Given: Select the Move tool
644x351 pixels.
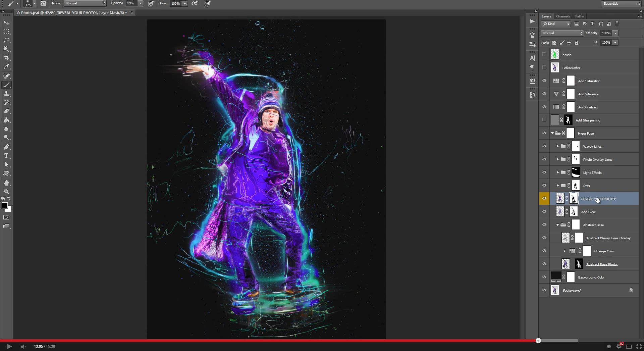Looking at the screenshot, I should [6, 22].
